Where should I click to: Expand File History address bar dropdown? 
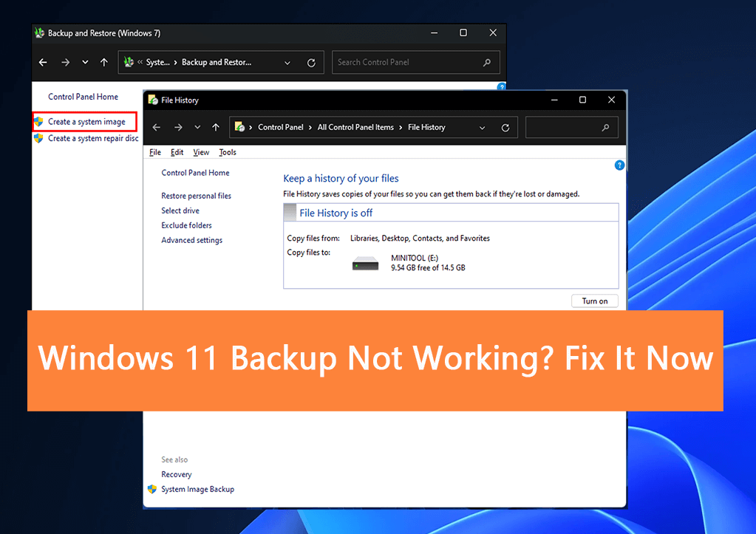tap(482, 128)
